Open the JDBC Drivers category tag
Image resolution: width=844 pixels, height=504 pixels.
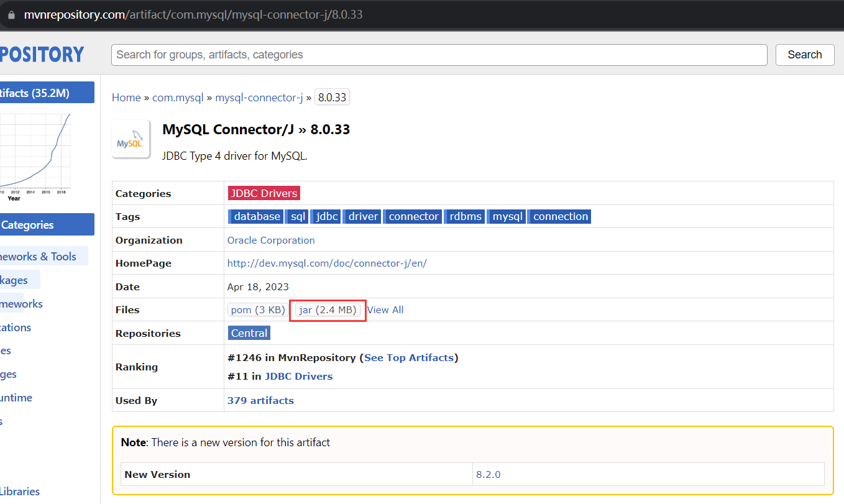[264, 193]
